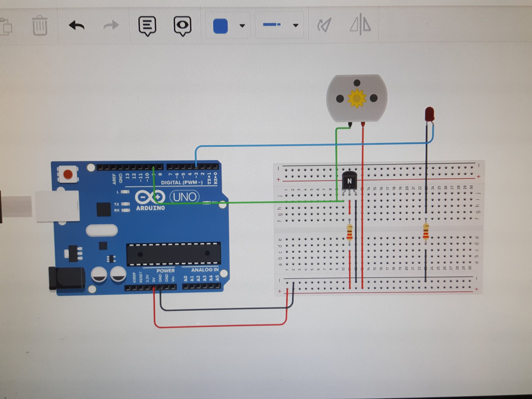The height and width of the screenshot is (399, 532).
Task: Select the DC motor component
Action: tap(357, 98)
